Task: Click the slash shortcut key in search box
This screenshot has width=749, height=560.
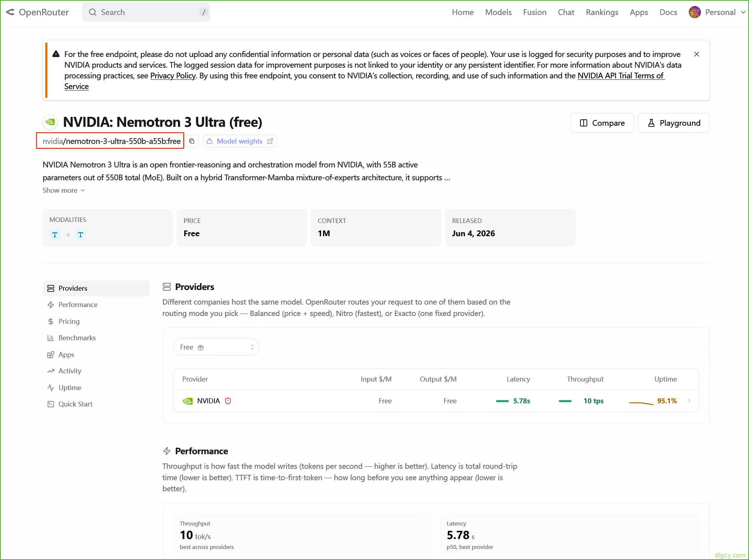Action: click(x=204, y=12)
